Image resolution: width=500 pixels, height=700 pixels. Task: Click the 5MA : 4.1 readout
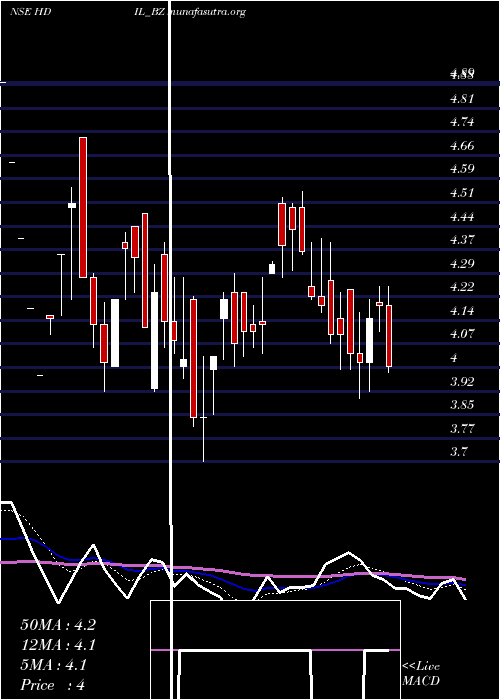tap(54, 665)
